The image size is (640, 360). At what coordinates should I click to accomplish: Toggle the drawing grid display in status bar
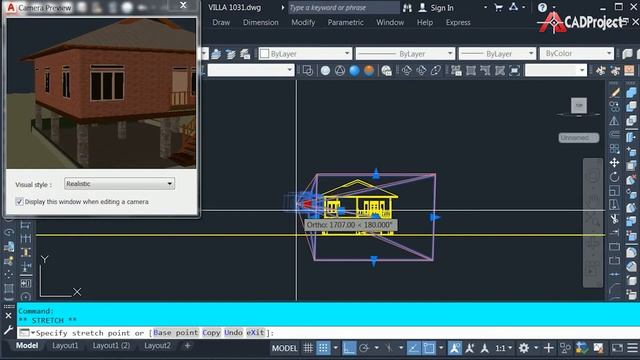coord(308,348)
